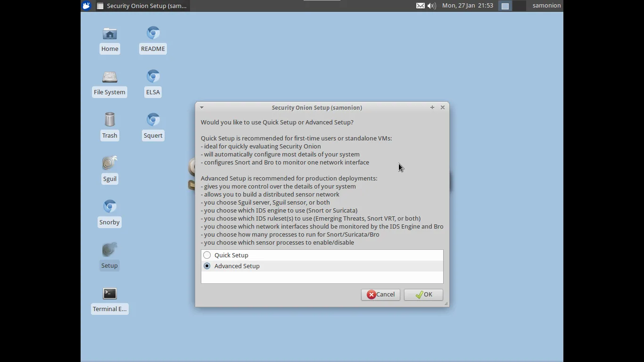Close the Security Onion Setup dialog
The width and height of the screenshot is (644, 362).
(443, 107)
